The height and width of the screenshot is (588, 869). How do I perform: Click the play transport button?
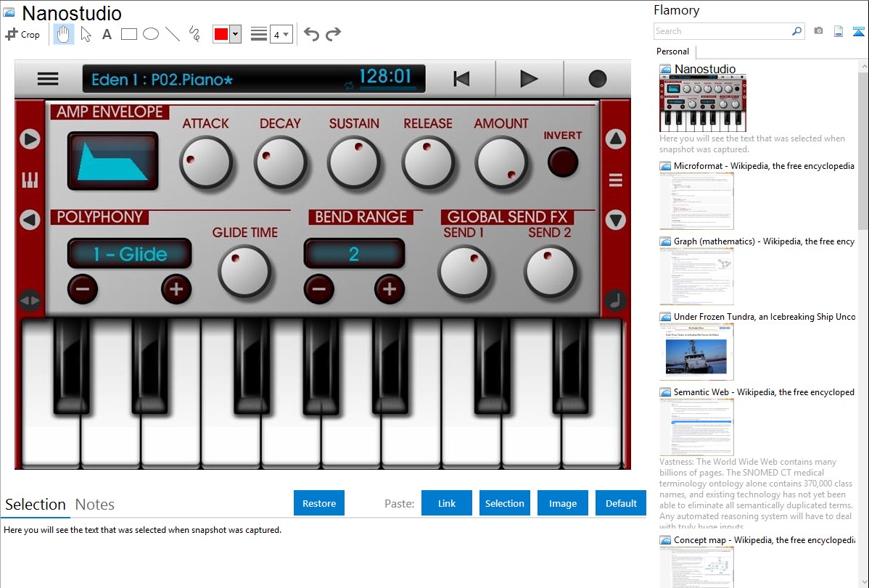(529, 79)
